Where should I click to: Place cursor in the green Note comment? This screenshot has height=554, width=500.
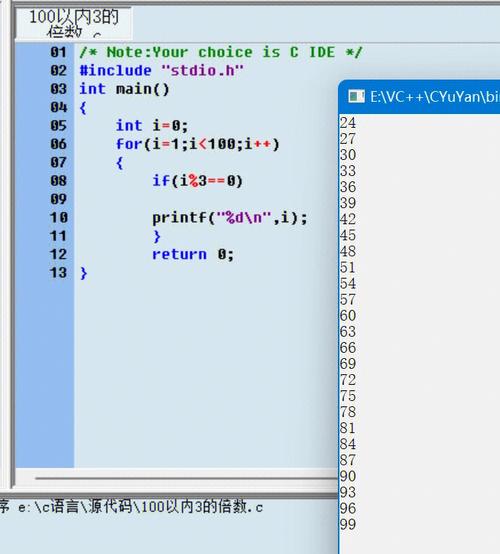[221, 52]
